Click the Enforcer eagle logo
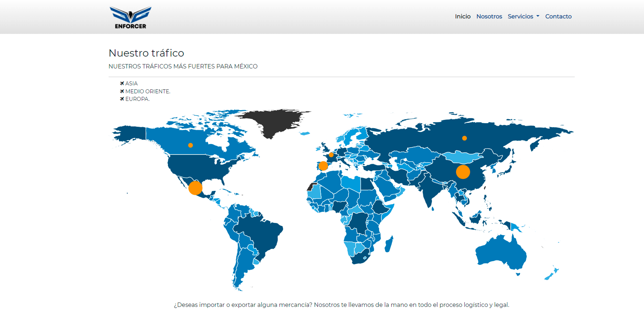 pyautogui.click(x=131, y=17)
